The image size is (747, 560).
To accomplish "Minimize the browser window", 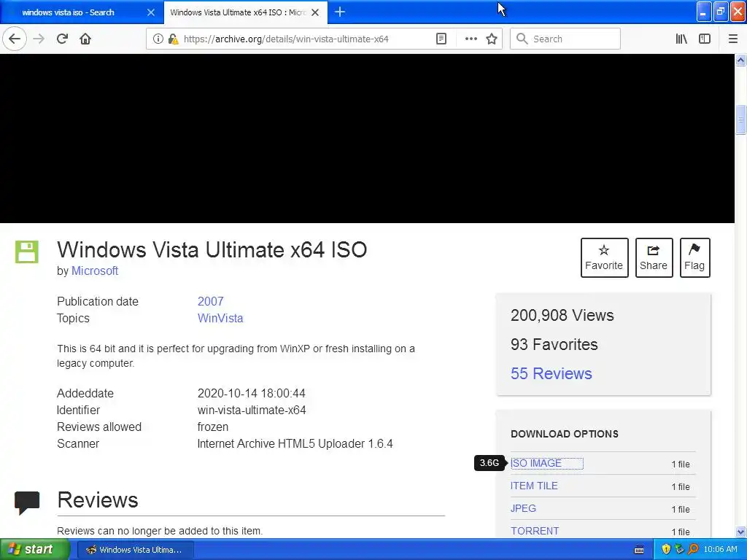I will tap(704, 12).
